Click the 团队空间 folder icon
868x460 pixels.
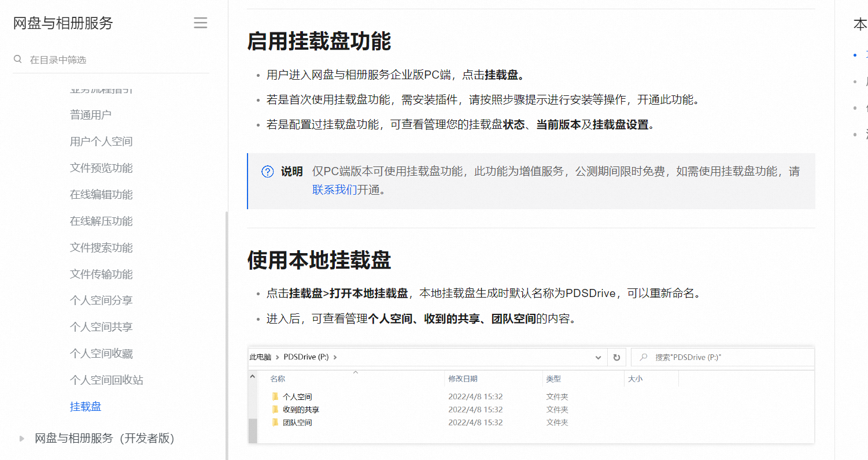(x=275, y=422)
